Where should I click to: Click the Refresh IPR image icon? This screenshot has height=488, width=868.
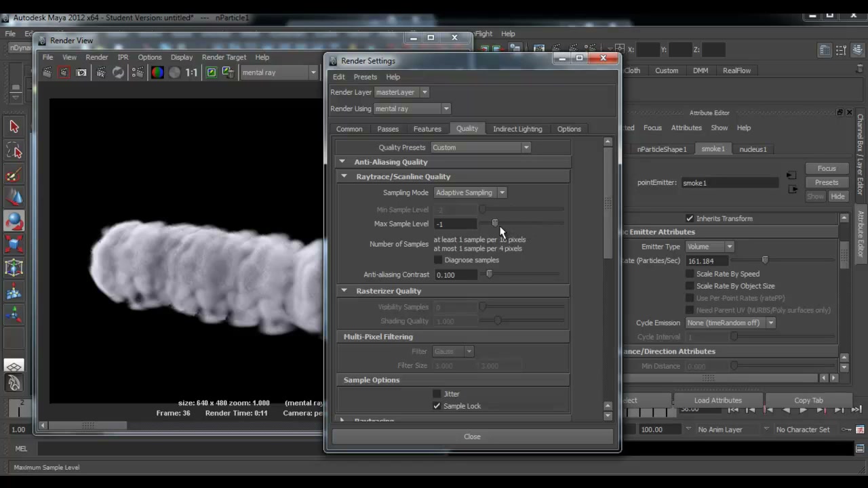pyautogui.click(x=118, y=73)
